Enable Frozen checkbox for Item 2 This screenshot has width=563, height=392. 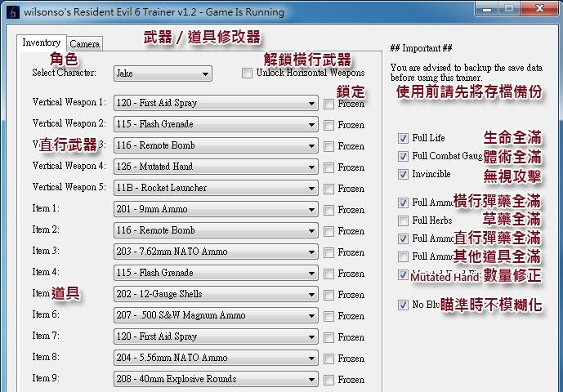(x=328, y=231)
